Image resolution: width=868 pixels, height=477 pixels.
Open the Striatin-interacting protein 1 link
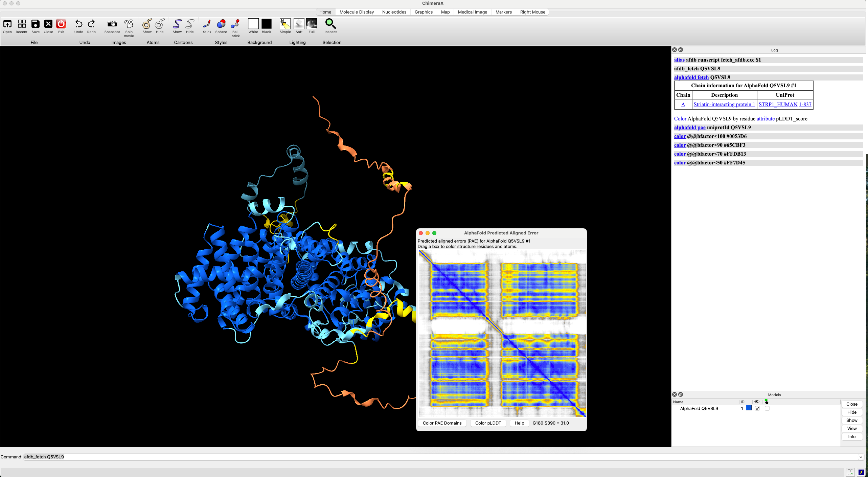click(724, 105)
